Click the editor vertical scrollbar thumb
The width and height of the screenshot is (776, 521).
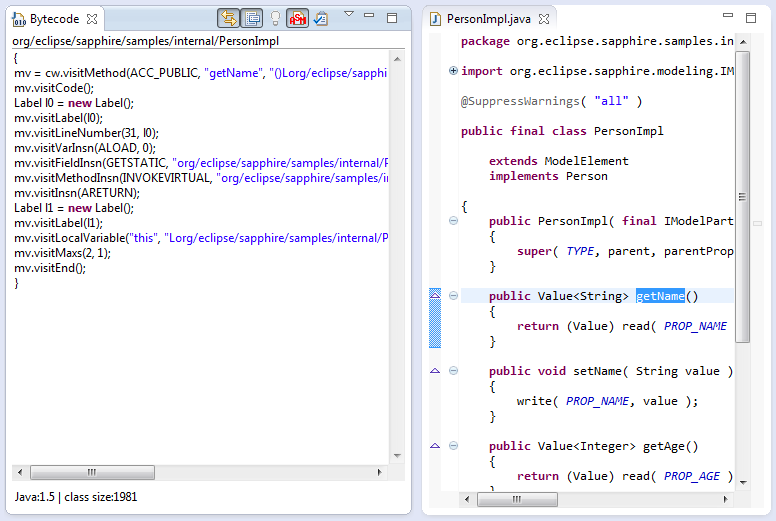click(x=742, y=196)
